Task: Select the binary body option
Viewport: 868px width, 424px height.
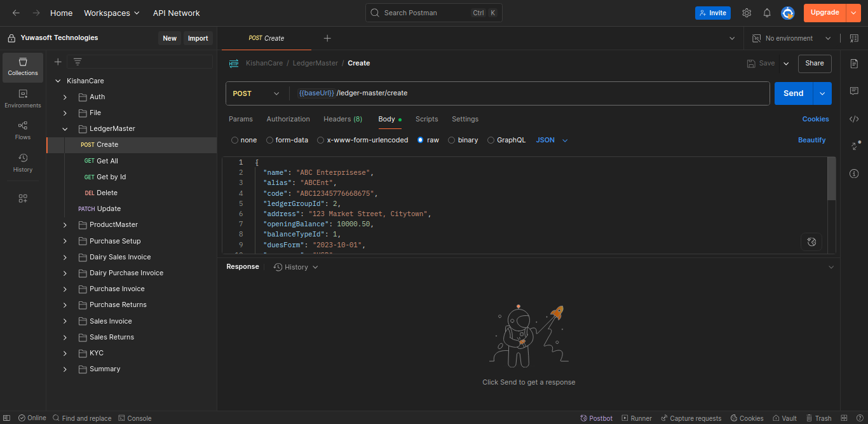Action: (452, 140)
